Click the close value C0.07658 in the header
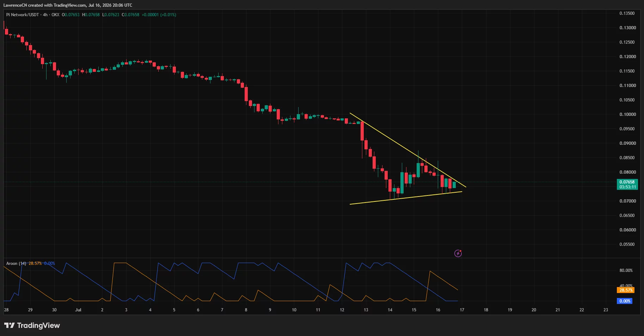Viewport: 644px width, 336px height. click(130, 15)
